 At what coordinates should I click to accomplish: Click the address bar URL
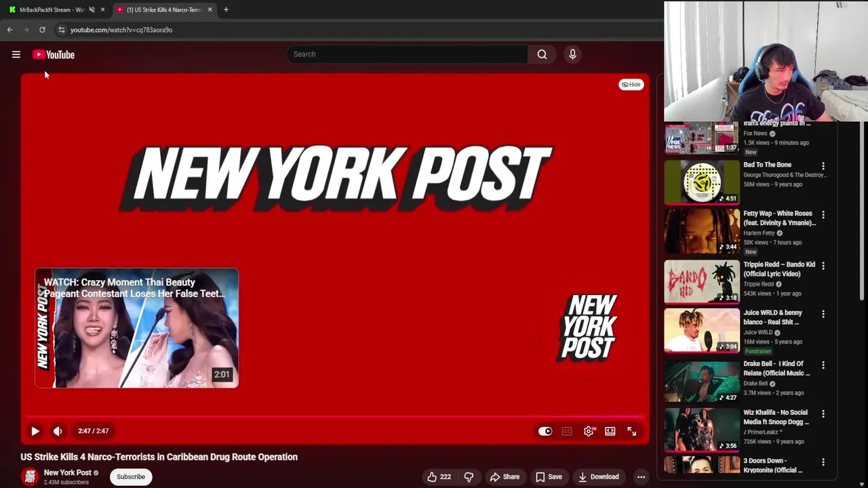(121, 30)
